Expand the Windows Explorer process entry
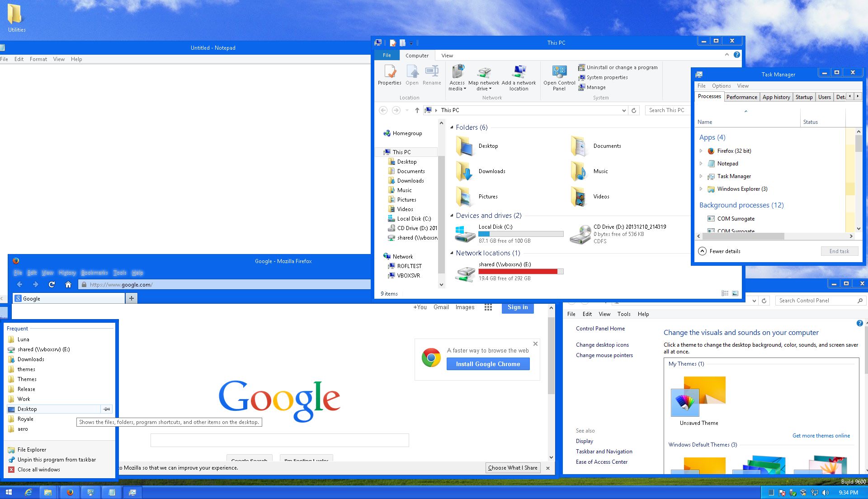Screen dimensions: 868x499 point(700,188)
